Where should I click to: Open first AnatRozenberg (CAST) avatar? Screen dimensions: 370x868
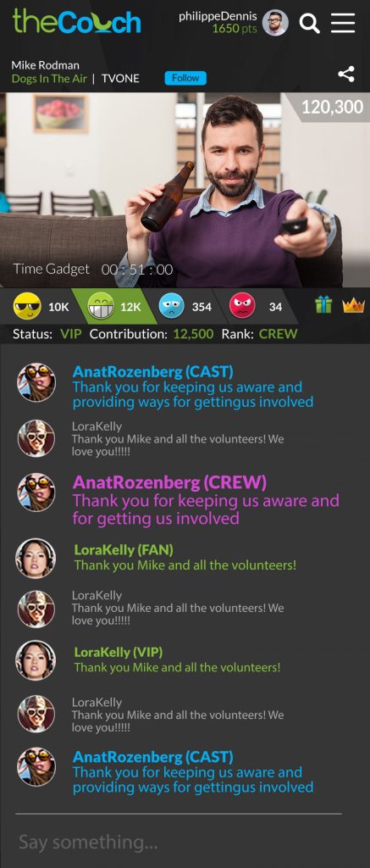point(36,382)
